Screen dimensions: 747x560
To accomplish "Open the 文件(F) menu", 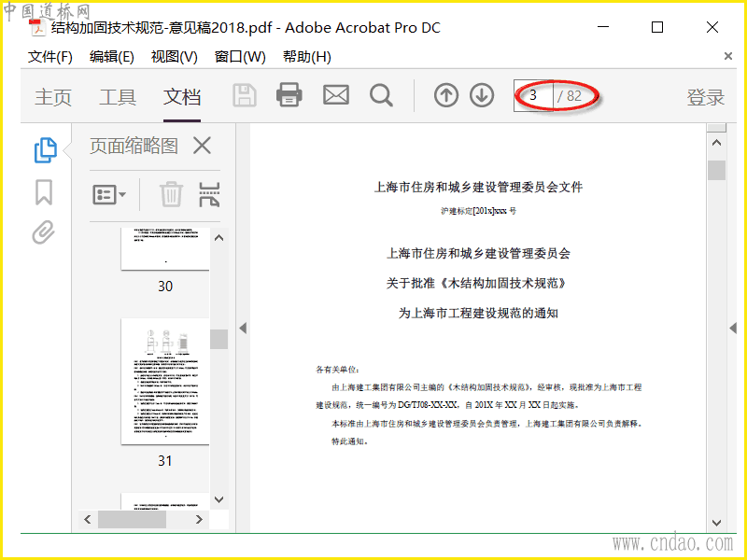I will [x=50, y=57].
